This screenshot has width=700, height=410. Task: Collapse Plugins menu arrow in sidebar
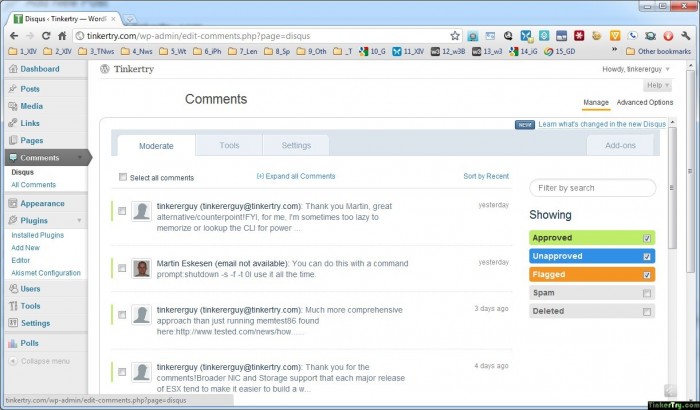coord(79,220)
